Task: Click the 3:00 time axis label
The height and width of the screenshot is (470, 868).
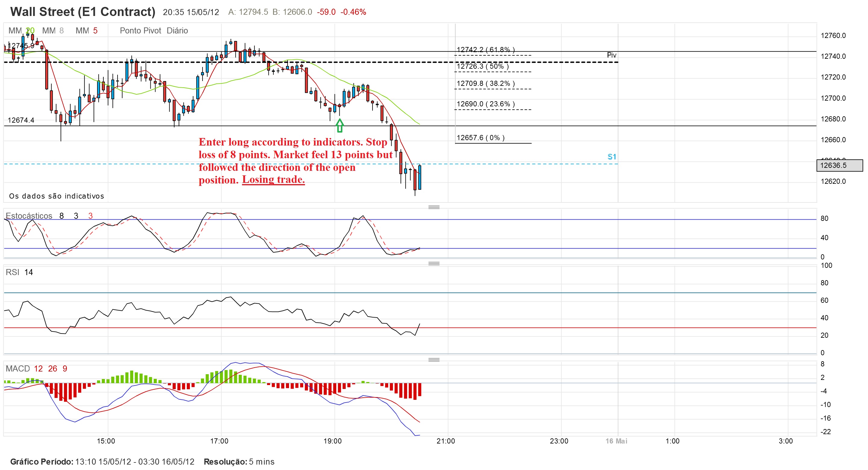Action: coord(786,441)
